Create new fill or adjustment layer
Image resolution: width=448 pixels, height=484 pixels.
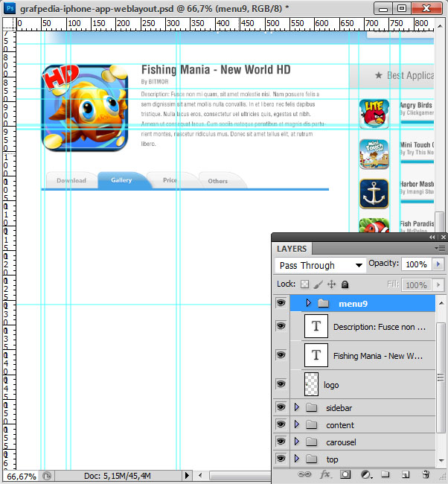366,474
